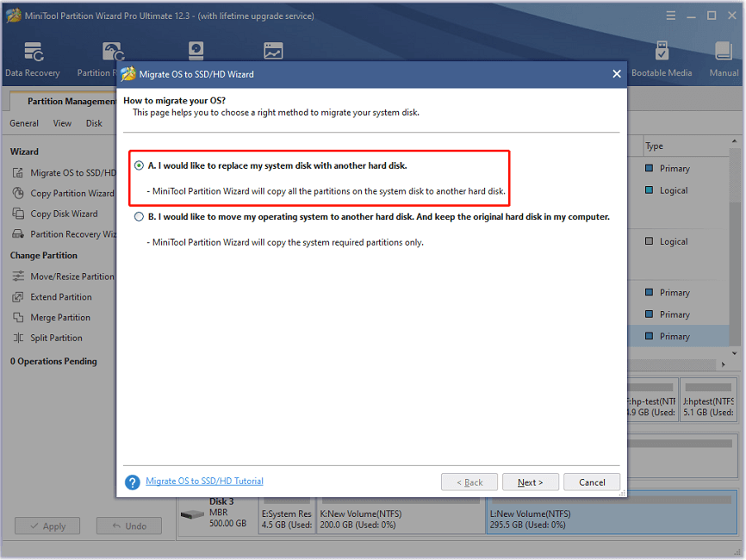Click the MiniTool app logo in title bar
This screenshot has width=746, height=560.
pyautogui.click(x=13, y=16)
